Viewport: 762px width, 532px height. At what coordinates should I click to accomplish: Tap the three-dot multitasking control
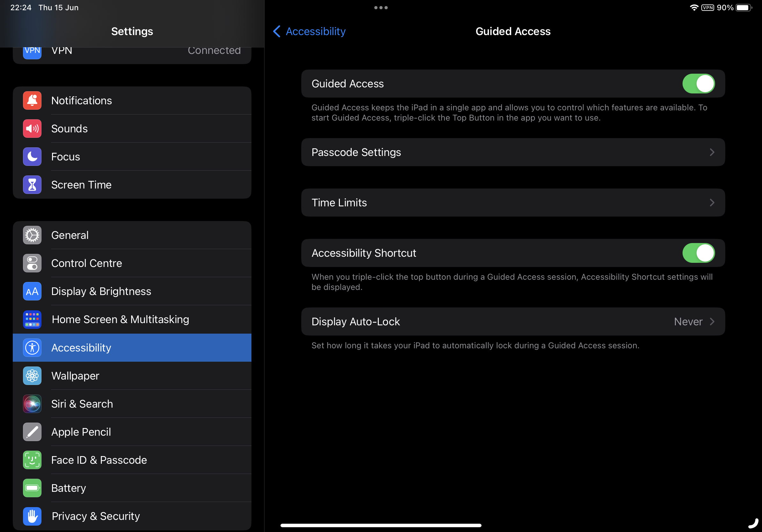(381, 8)
